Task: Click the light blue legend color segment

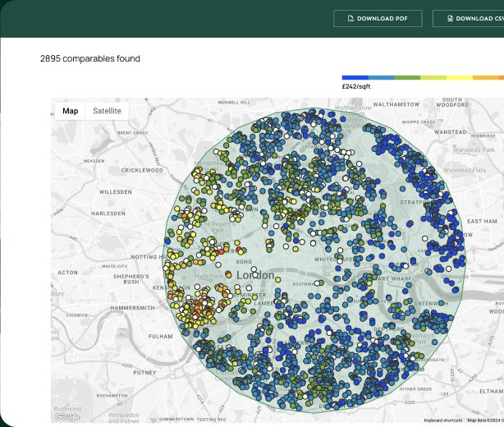Action: tap(381, 77)
